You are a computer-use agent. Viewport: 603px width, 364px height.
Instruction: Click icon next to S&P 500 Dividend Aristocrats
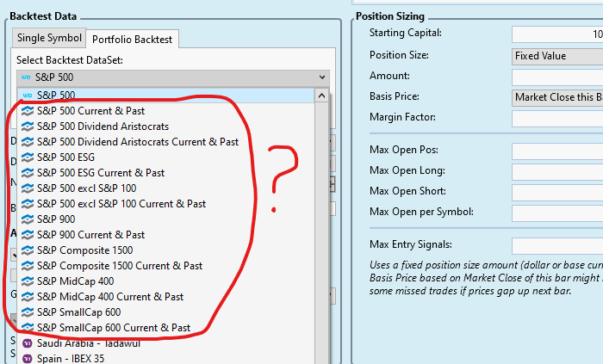click(28, 126)
